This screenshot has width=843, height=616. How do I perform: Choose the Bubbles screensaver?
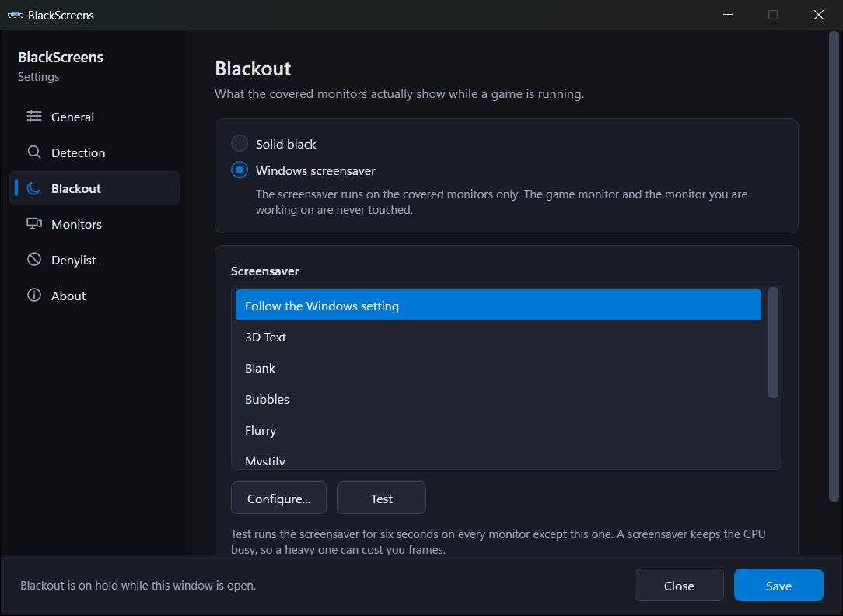click(x=498, y=399)
